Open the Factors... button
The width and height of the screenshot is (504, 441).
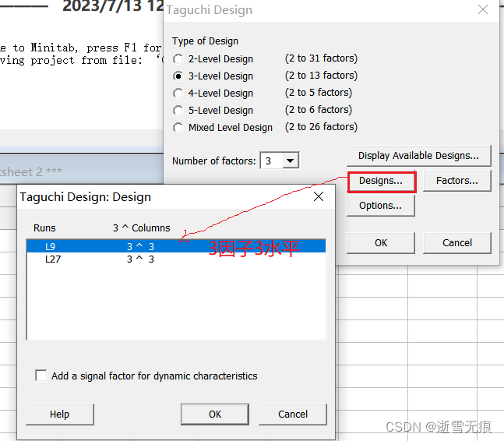tap(456, 181)
